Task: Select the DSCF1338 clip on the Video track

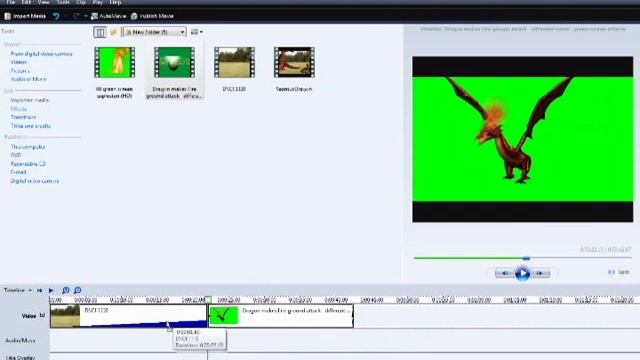Action: tap(129, 316)
